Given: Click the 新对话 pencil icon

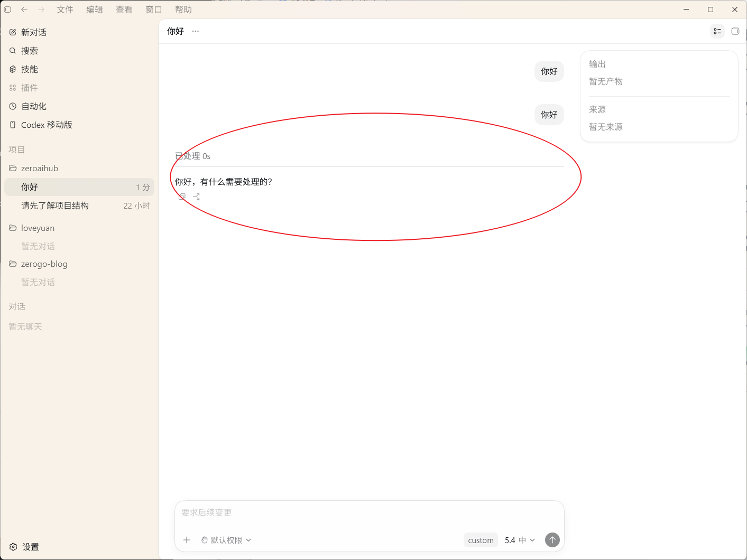Looking at the screenshot, I should (13, 32).
